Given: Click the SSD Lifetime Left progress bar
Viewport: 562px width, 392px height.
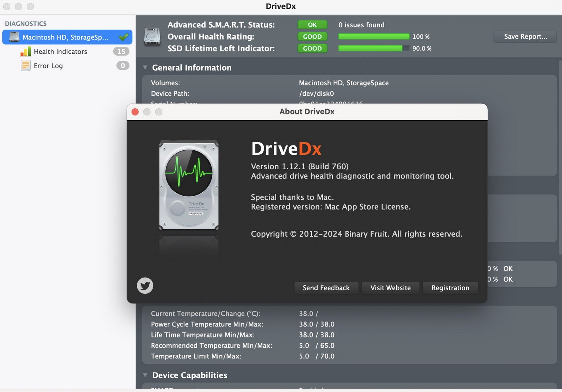Looking at the screenshot, I should (x=374, y=48).
